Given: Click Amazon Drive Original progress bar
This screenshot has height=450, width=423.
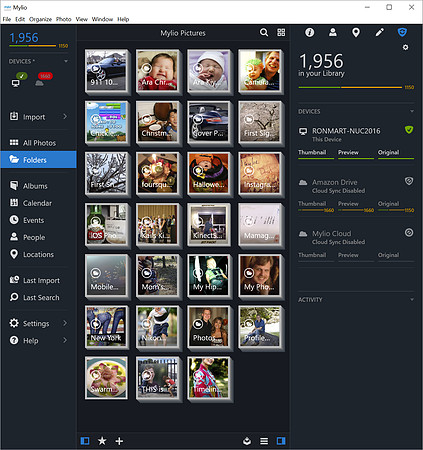Looking at the screenshot, I should [396, 210].
